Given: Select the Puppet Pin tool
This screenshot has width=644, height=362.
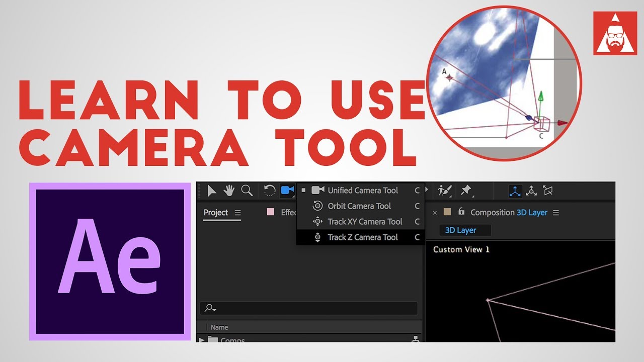Looking at the screenshot, I should tap(466, 191).
